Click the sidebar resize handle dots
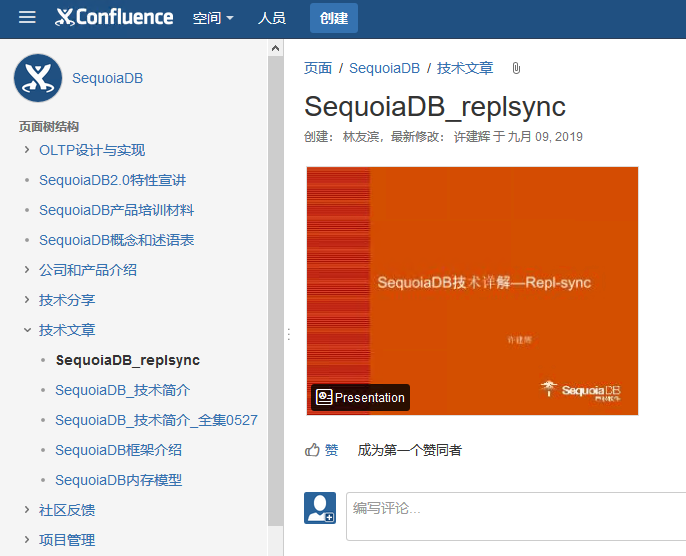The width and height of the screenshot is (686, 556). click(289, 334)
